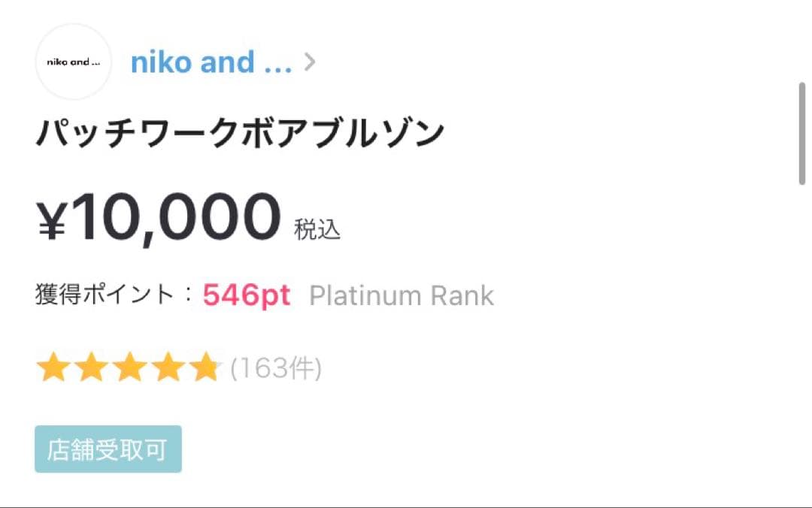The image size is (812, 508).
Task: Tap the 獲得ポイント label
Action: tap(105, 293)
